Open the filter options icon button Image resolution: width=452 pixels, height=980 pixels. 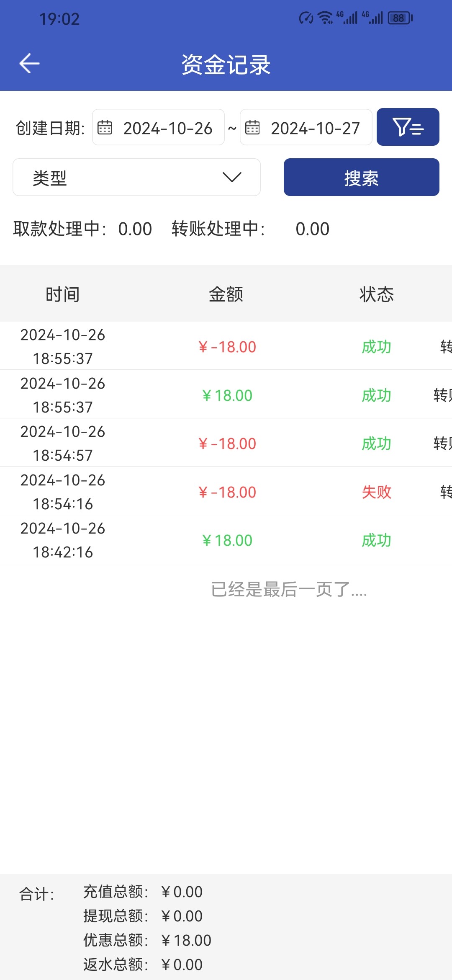pyautogui.click(x=408, y=127)
